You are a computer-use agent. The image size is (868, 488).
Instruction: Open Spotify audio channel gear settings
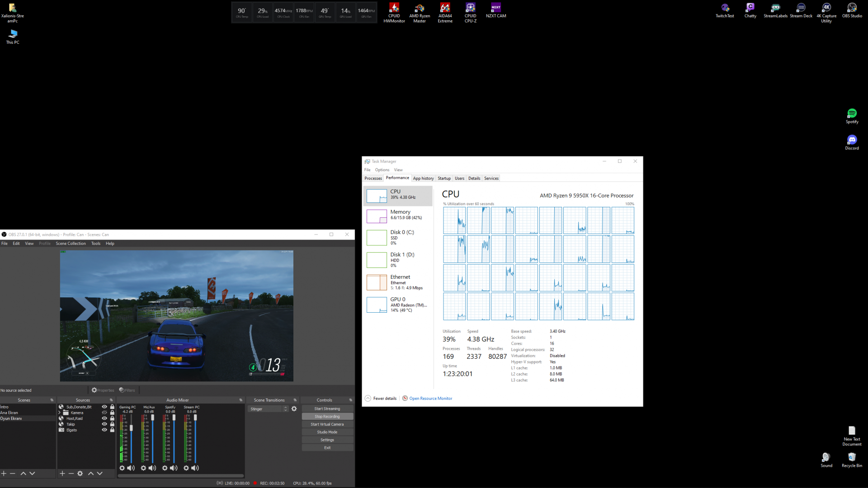click(x=165, y=468)
